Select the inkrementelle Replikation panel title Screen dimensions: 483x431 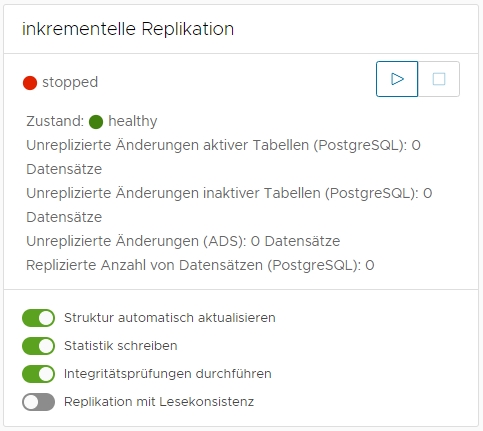(128, 29)
